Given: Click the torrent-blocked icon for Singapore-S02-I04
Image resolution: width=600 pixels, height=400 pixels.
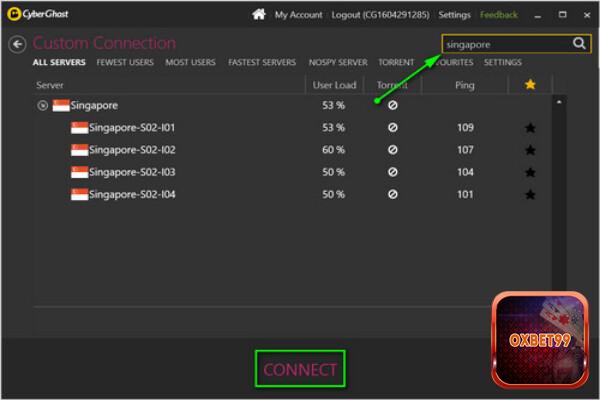Looking at the screenshot, I should tap(393, 194).
